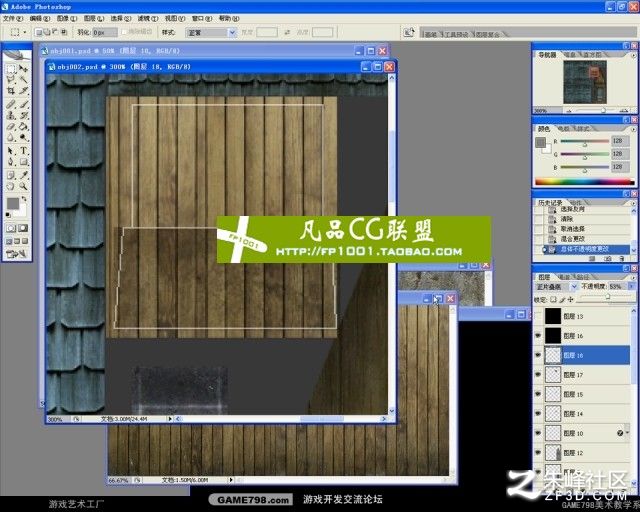Select the Slice tool
The image size is (640, 512).
[x=23, y=91]
